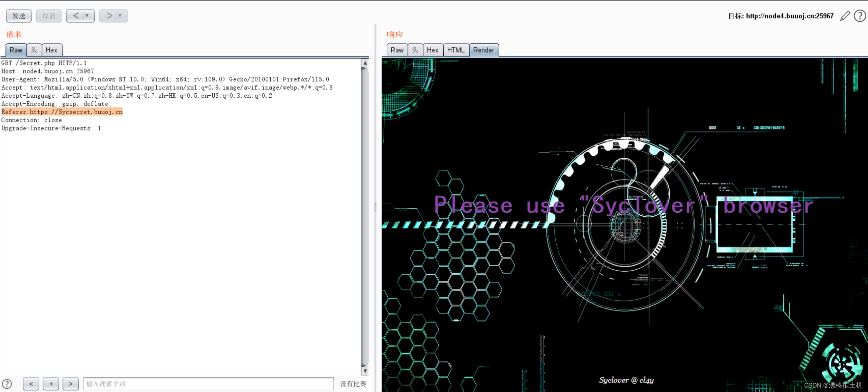Click the search term input field
Viewport: 868px width, 392px height.
208,384
